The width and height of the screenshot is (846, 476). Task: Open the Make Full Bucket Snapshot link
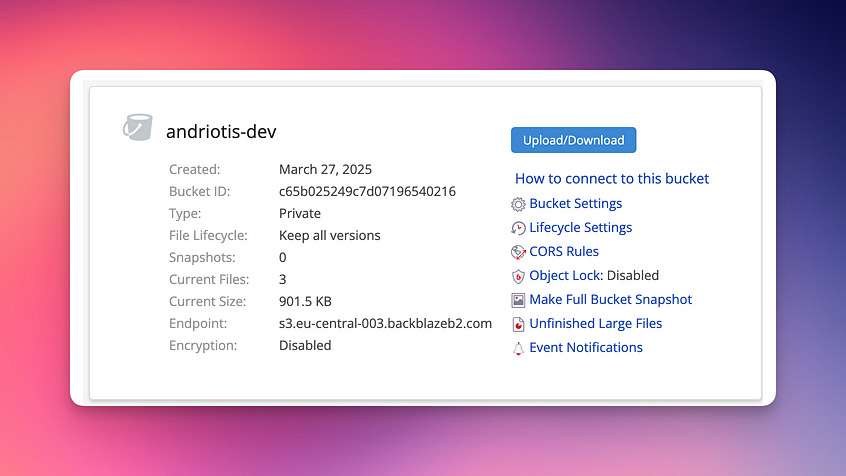(x=611, y=300)
